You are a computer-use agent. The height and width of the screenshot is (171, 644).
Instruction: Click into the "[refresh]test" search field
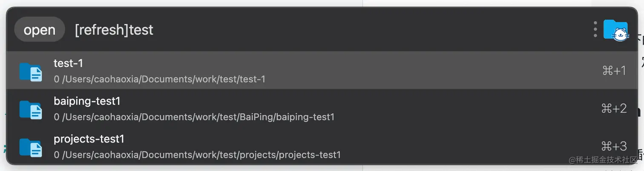point(114,30)
